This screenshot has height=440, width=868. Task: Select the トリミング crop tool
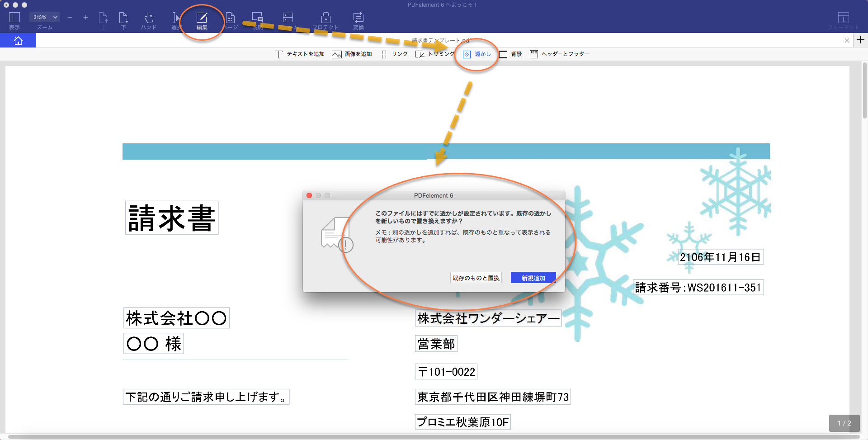pos(435,54)
